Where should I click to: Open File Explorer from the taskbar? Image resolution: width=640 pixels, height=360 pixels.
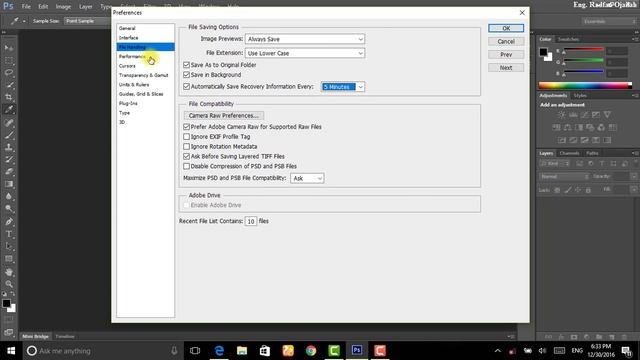click(x=242, y=351)
